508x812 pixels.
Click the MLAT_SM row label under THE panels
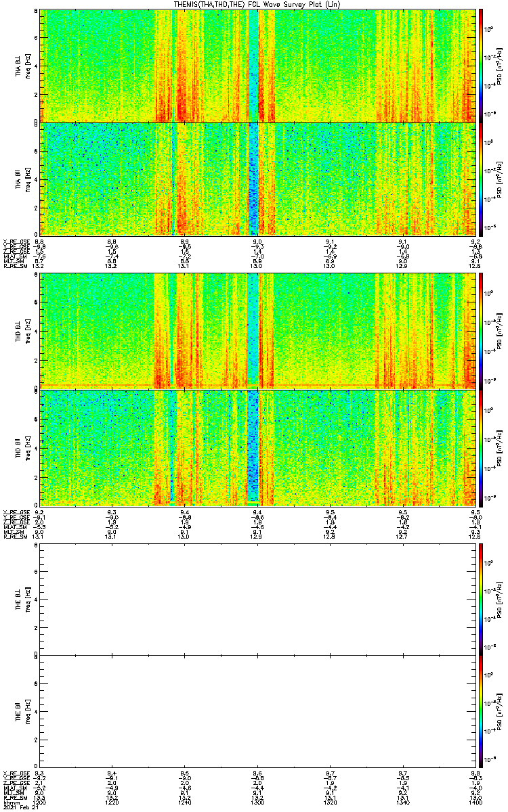(14, 788)
